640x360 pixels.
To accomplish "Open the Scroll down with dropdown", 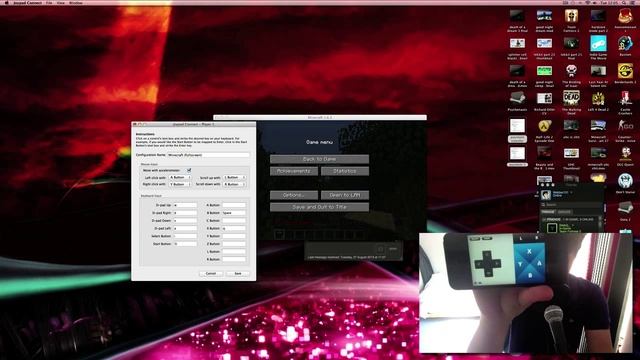I will click(234, 184).
